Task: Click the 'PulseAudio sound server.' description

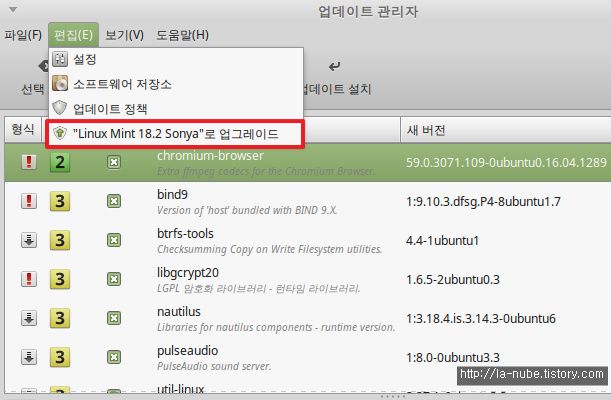Action: tap(214, 367)
